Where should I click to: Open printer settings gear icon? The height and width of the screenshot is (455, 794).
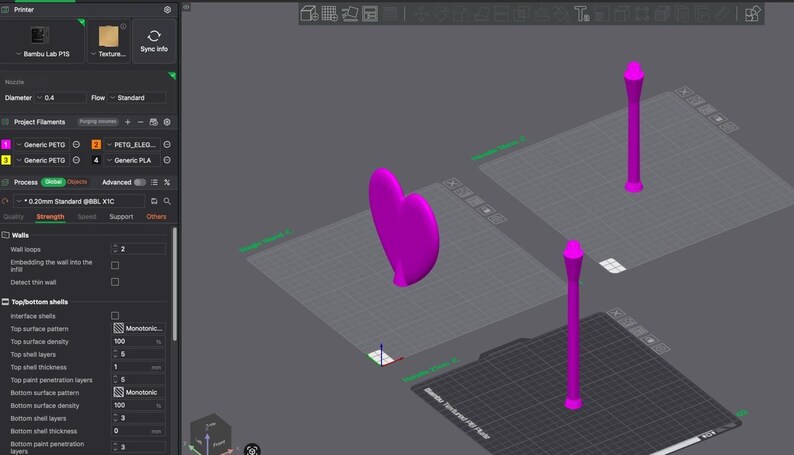167,10
